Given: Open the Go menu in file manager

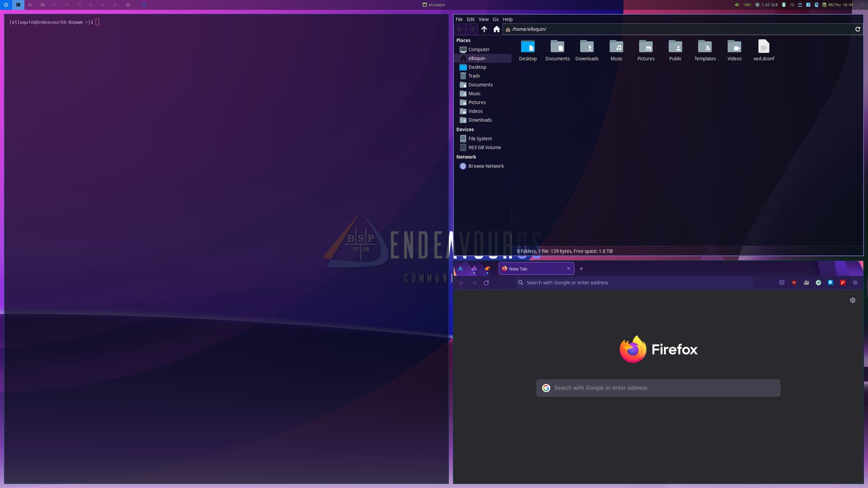Looking at the screenshot, I should point(495,19).
